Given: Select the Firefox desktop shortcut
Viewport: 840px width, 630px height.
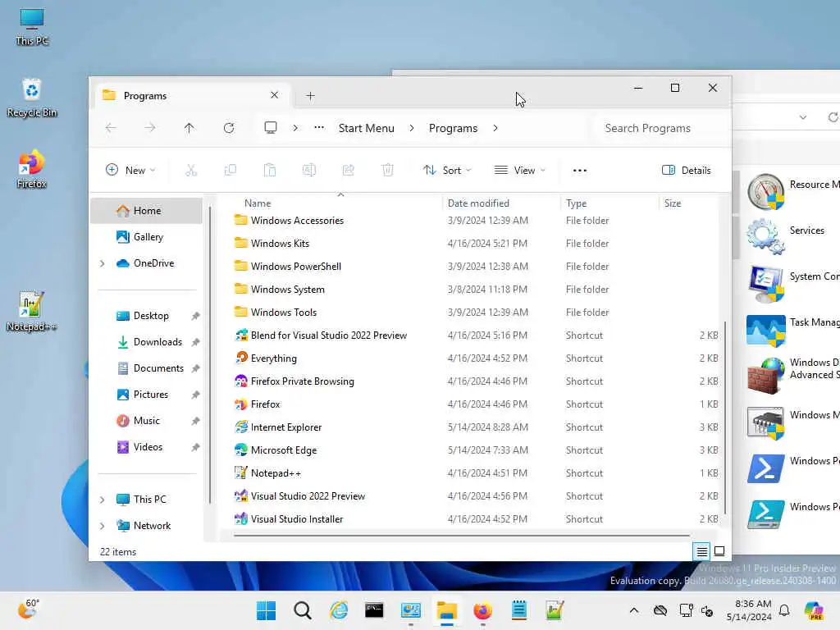Looking at the screenshot, I should pos(32,169).
